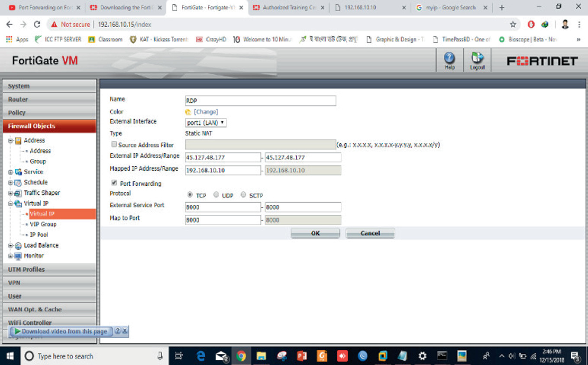Open the External Interface port1 (LAN) dropdown
Screen dimensions: 588x365
point(206,123)
